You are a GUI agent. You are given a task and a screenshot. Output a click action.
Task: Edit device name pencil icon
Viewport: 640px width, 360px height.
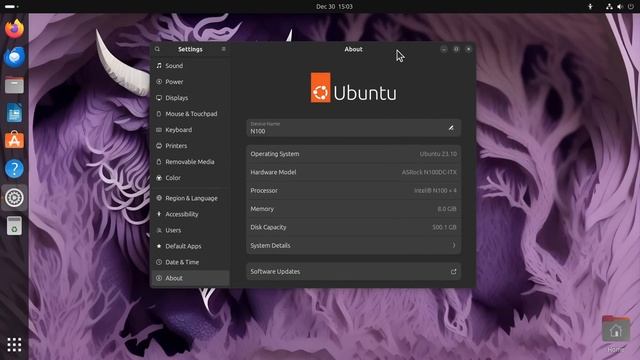(451, 128)
